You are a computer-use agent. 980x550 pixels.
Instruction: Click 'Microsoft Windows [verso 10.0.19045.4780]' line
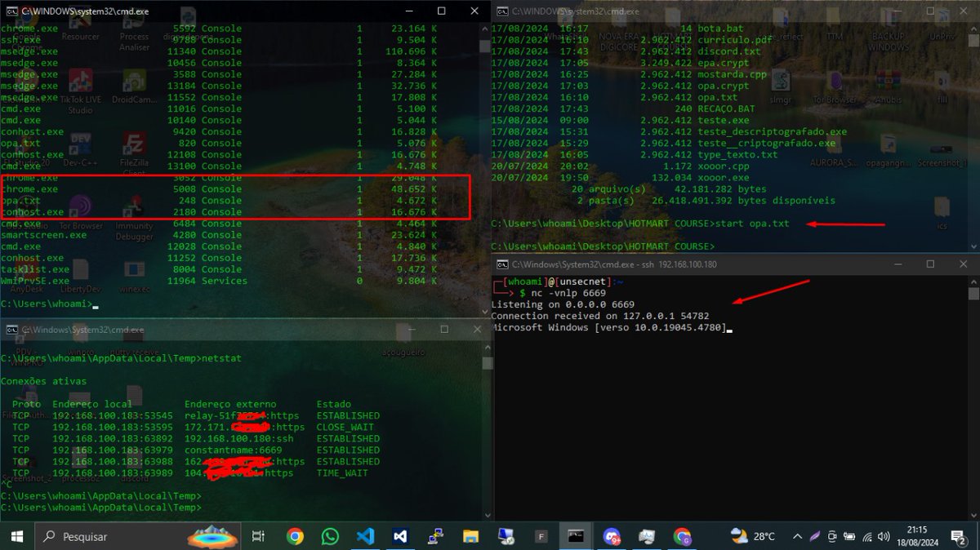(608, 326)
